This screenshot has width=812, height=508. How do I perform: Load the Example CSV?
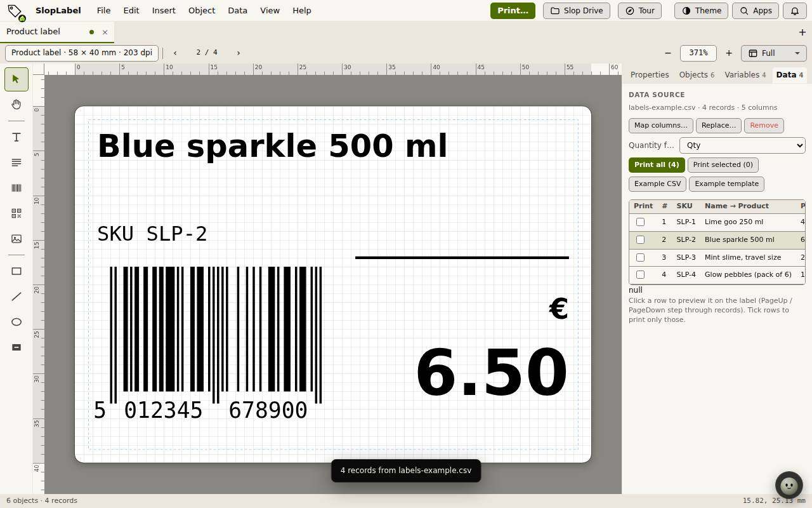coord(657,184)
